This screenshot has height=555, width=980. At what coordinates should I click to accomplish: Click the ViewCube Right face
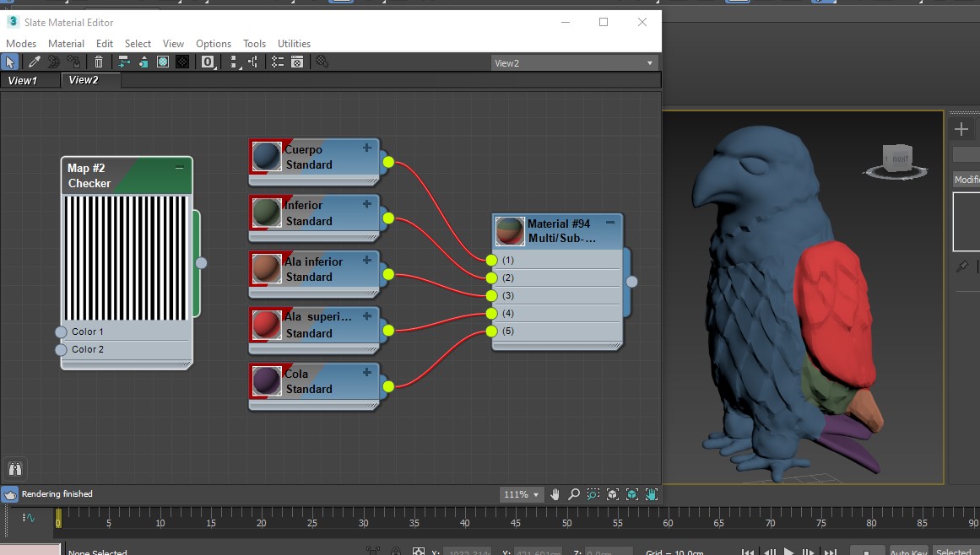click(x=900, y=159)
